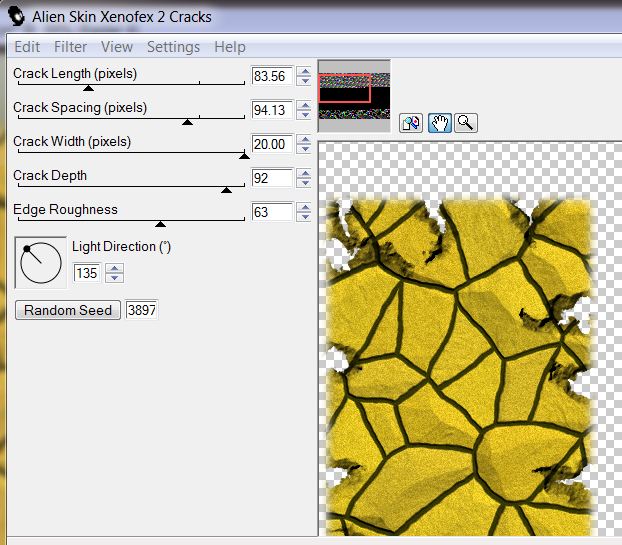Click the Crack Width (pixels) label
The width and height of the screenshot is (622, 545).
(72, 142)
